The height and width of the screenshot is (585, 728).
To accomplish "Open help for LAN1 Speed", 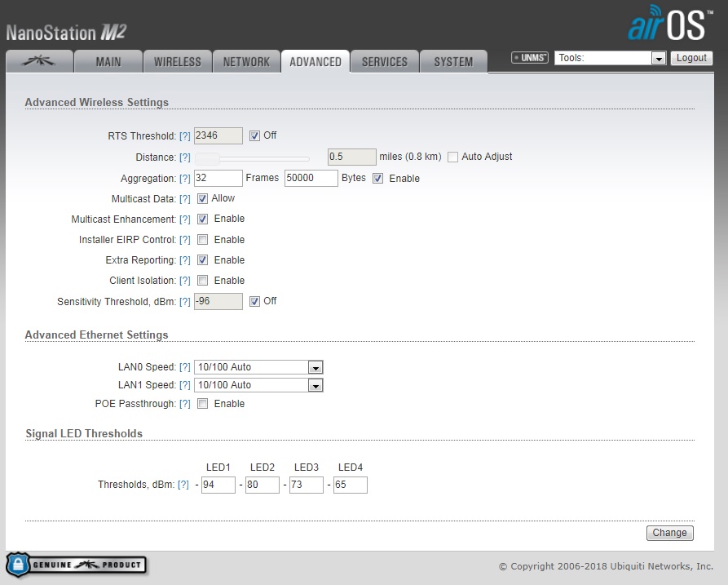I will (x=185, y=385).
